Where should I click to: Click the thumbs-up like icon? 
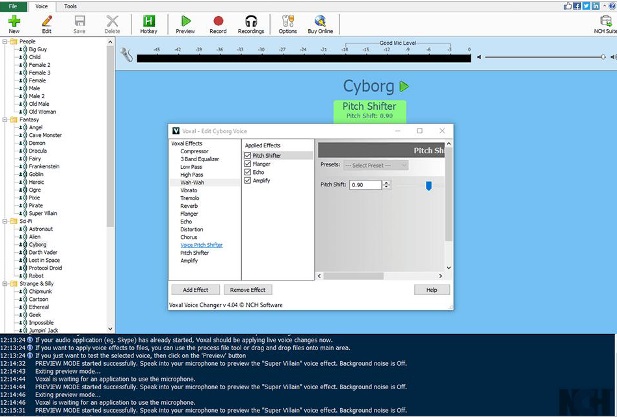click(567, 6)
